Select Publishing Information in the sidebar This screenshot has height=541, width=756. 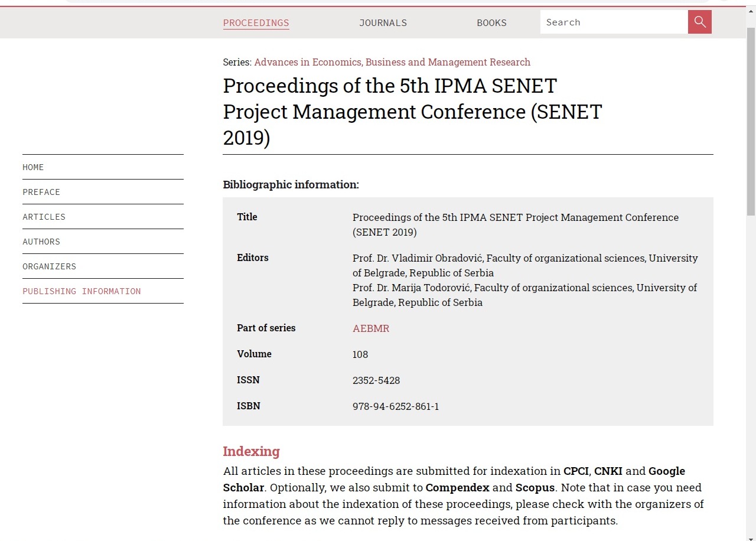(x=82, y=291)
